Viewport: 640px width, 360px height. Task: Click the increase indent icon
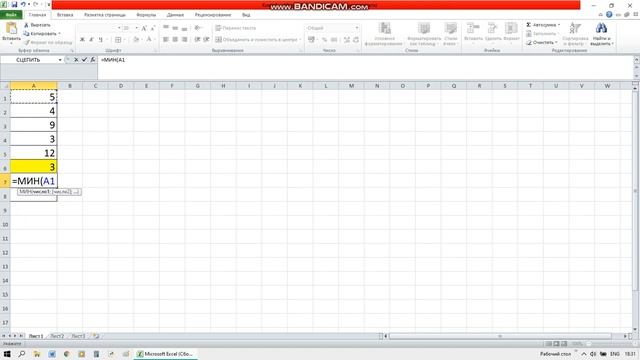pyautogui.click(x=207, y=40)
